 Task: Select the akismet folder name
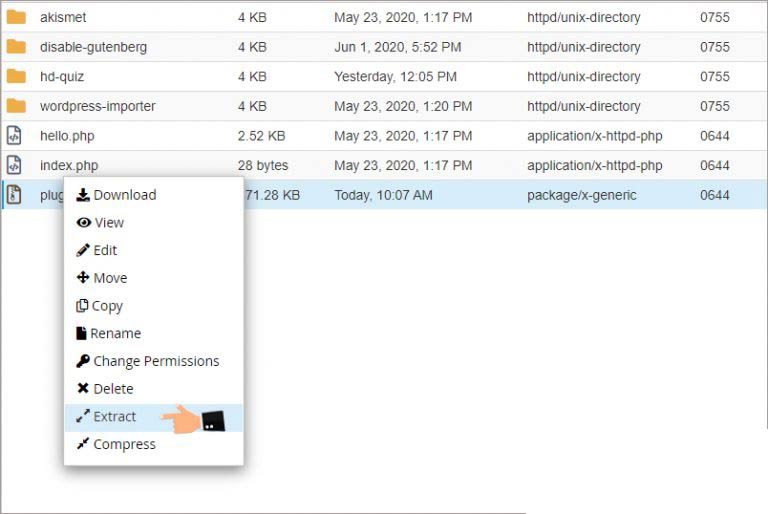(63, 17)
